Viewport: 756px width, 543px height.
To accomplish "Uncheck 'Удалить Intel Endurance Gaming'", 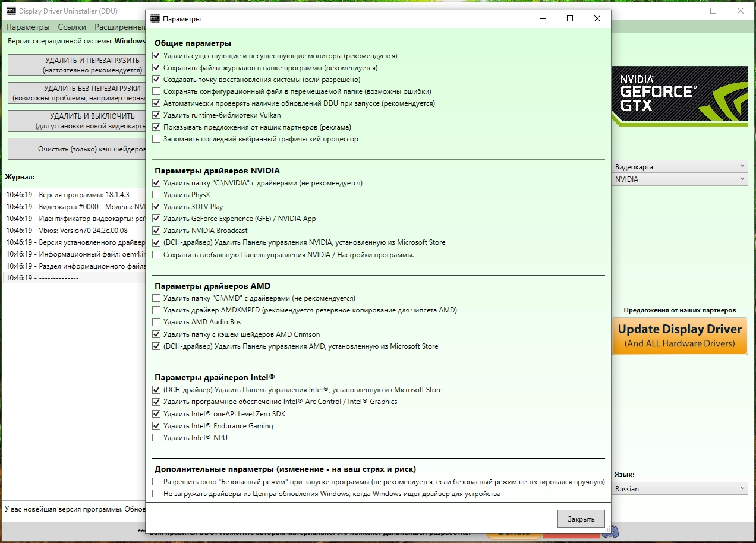I will [156, 426].
